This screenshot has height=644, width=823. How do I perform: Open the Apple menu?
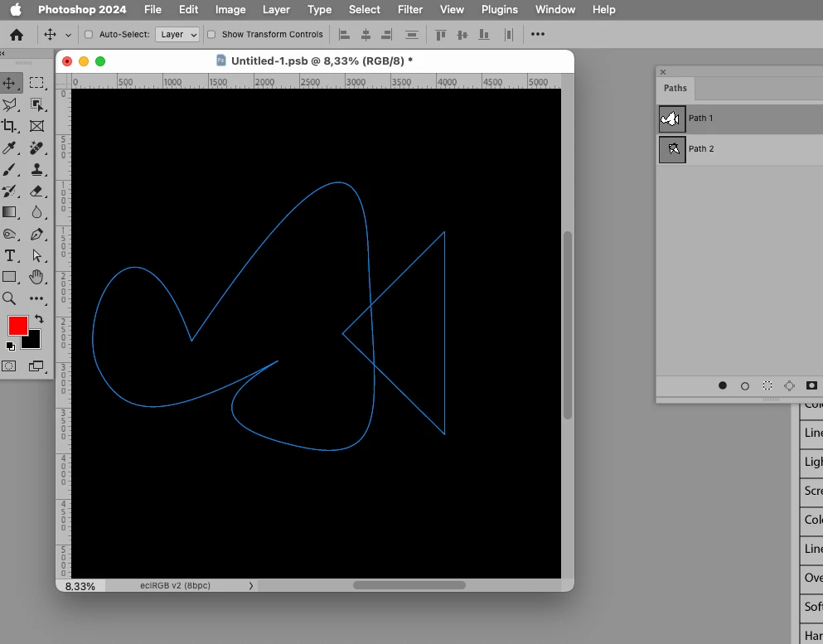pyautogui.click(x=17, y=9)
